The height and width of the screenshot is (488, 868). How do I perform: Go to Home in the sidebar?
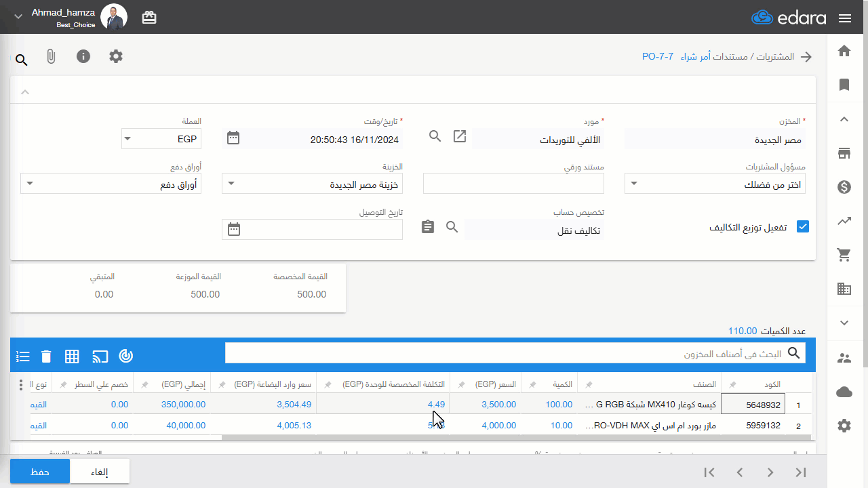pyautogui.click(x=844, y=51)
